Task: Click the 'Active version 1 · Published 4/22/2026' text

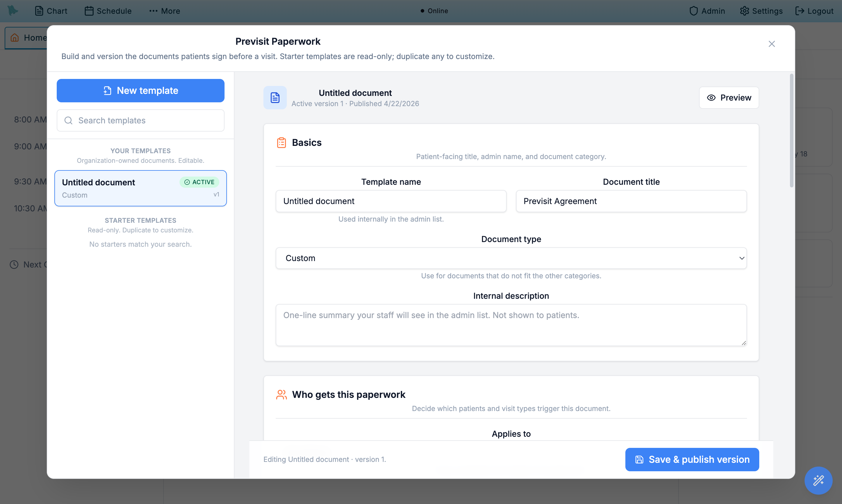Action: pos(355,103)
